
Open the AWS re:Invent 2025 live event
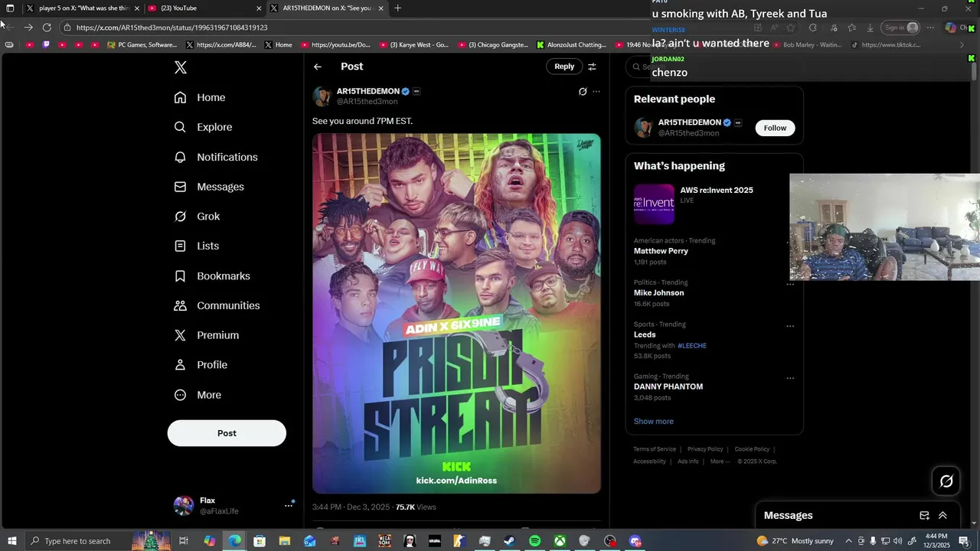(714, 204)
